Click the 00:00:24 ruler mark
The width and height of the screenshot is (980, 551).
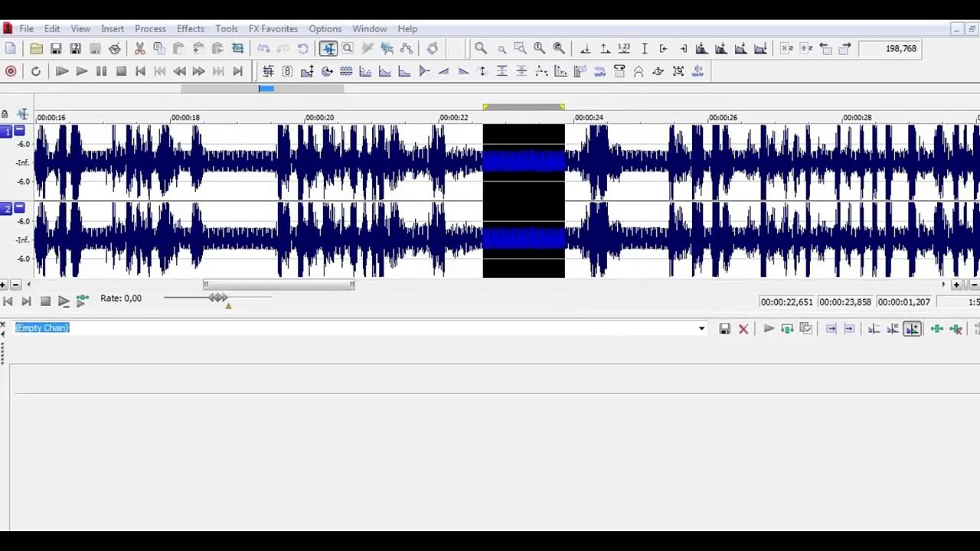[589, 117]
